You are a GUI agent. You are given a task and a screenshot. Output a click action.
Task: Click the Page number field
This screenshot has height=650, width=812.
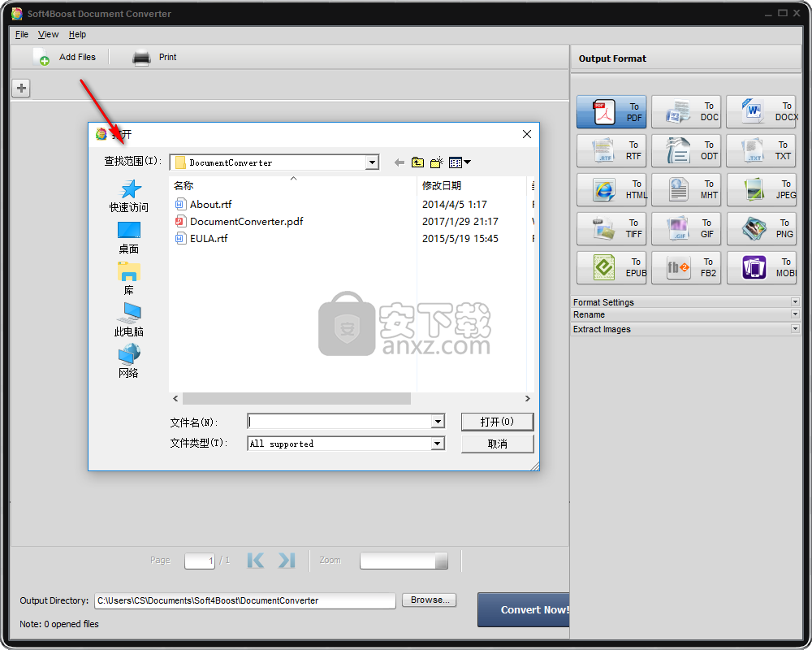(200, 561)
